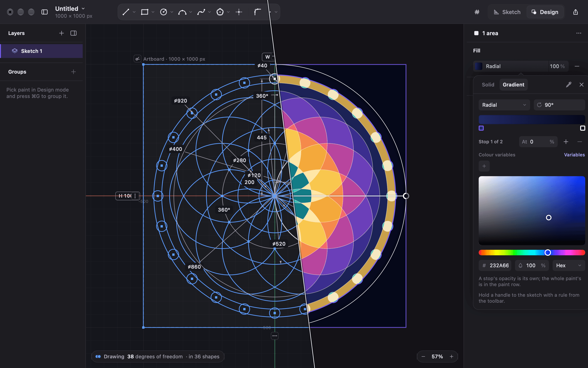Click the hue slider handle

pos(547,253)
